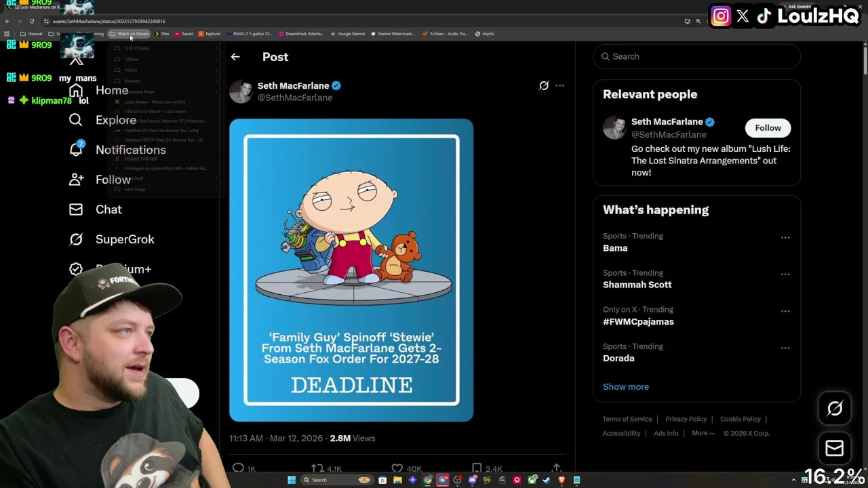Open the General bookmarks folder
The image size is (868, 488).
coord(31,34)
